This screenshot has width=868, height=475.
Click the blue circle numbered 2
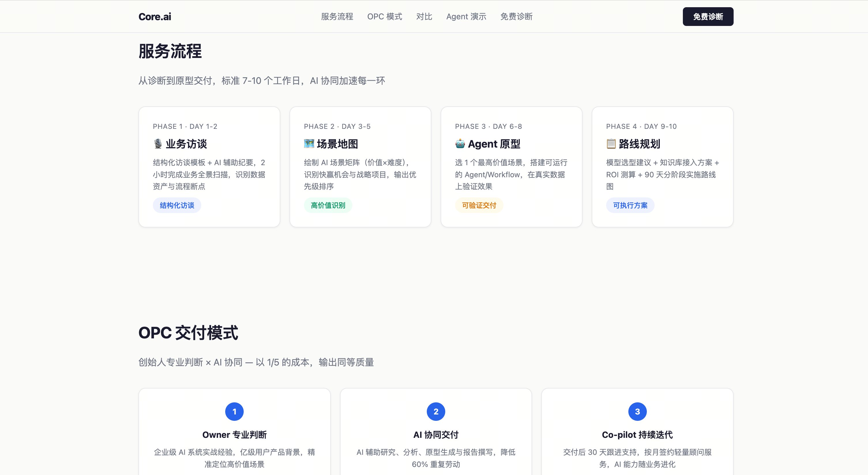point(436,411)
